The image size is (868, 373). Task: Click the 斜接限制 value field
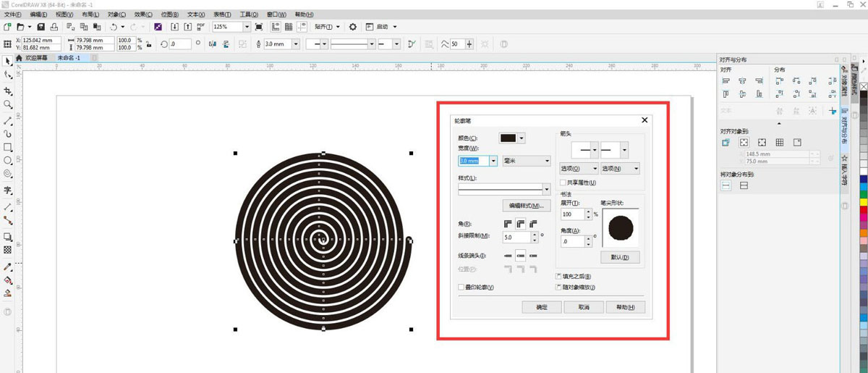(516, 237)
